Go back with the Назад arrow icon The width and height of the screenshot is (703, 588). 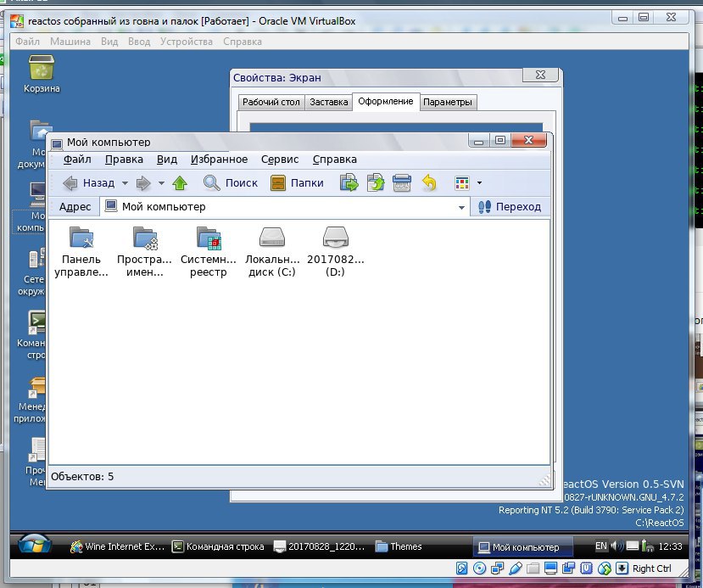point(70,183)
